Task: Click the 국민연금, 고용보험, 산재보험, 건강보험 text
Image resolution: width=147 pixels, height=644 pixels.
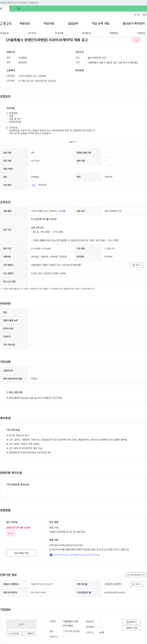Action: click(49, 257)
